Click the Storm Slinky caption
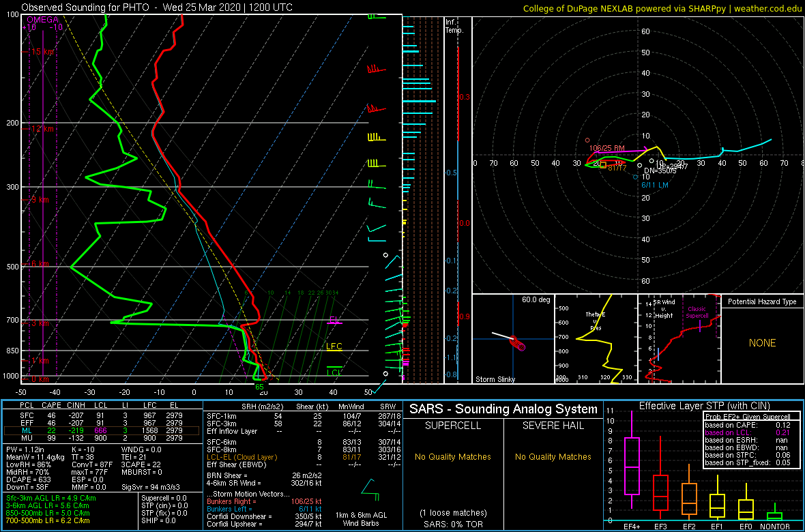The image size is (805, 532). pyautogui.click(x=495, y=379)
